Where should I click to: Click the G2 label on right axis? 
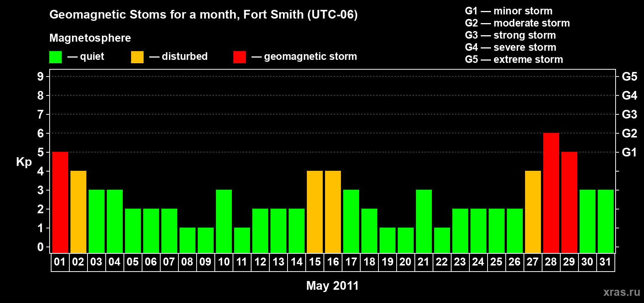pos(630,133)
